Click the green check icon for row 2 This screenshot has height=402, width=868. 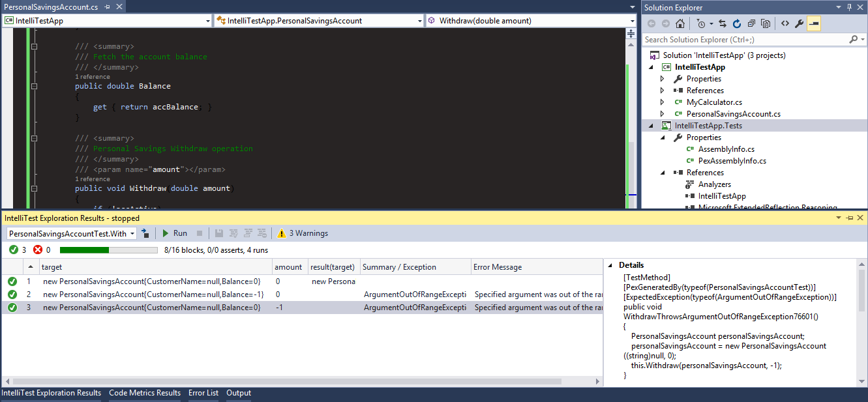(12, 294)
